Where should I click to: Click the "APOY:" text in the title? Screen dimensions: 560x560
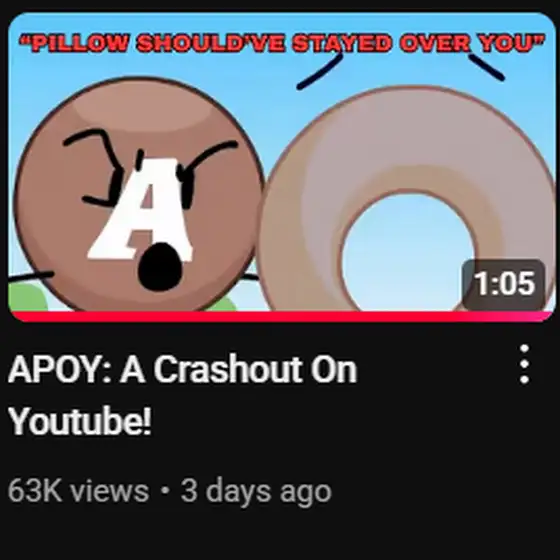point(59,369)
